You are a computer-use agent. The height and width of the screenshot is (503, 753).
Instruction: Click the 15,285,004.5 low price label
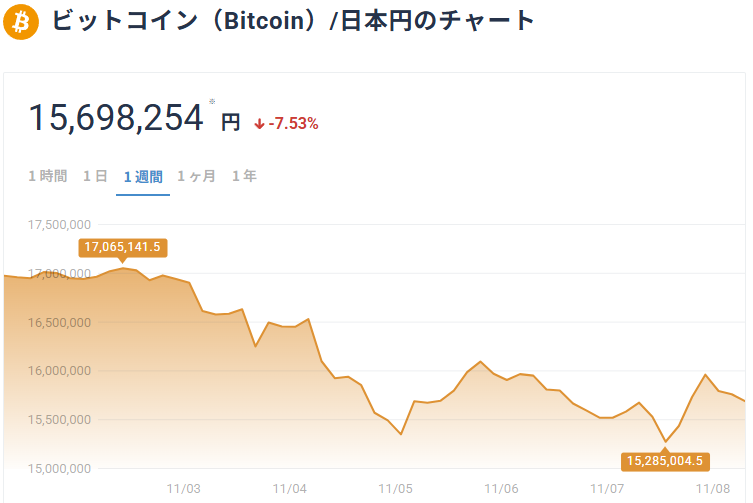click(x=666, y=461)
